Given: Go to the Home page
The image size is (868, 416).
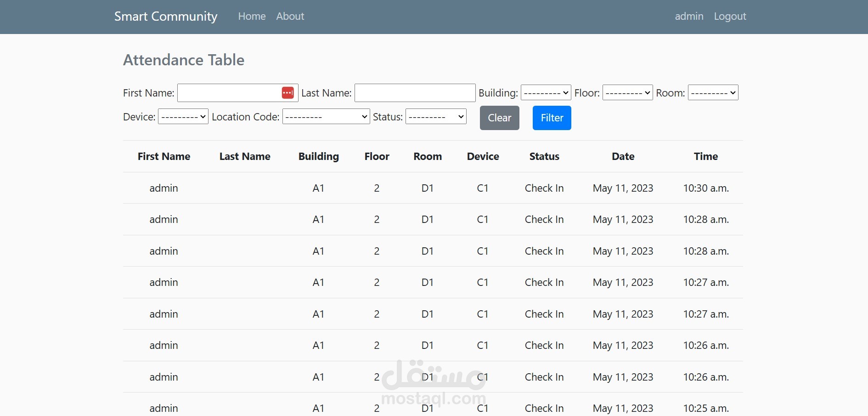Looking at the screenshot, I should 252,17.
